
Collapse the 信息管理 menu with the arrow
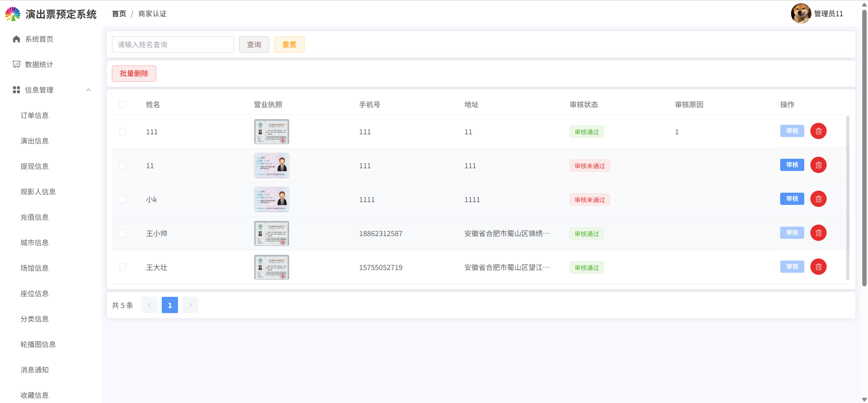click(x=88, y=90)
